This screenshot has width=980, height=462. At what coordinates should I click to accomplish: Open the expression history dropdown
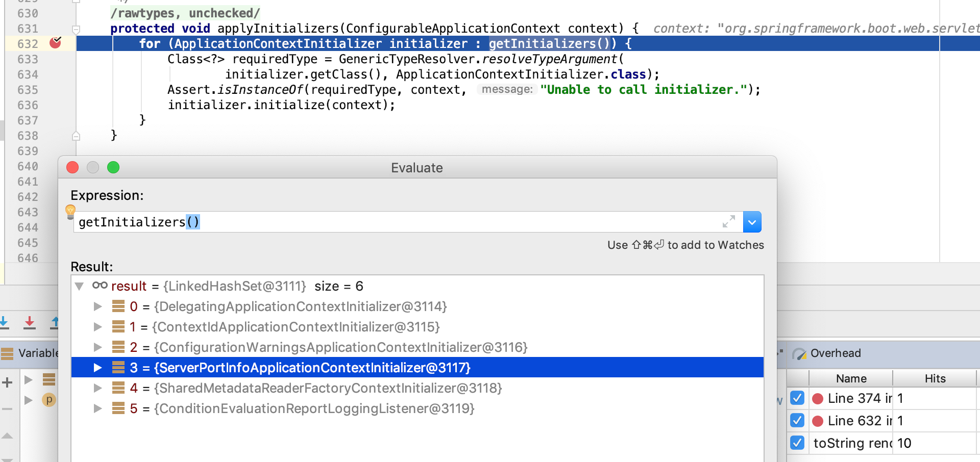click(752, 222)
